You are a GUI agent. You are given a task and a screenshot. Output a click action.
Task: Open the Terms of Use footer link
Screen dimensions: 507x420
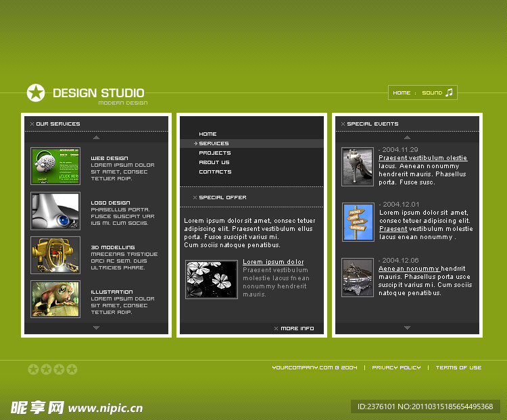pos(458,368)
